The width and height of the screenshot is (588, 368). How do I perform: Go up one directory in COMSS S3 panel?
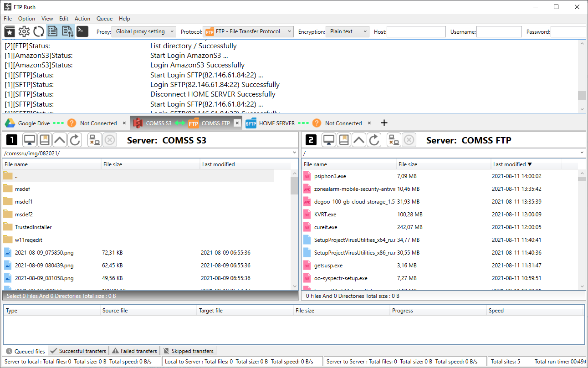coord(60,140)
